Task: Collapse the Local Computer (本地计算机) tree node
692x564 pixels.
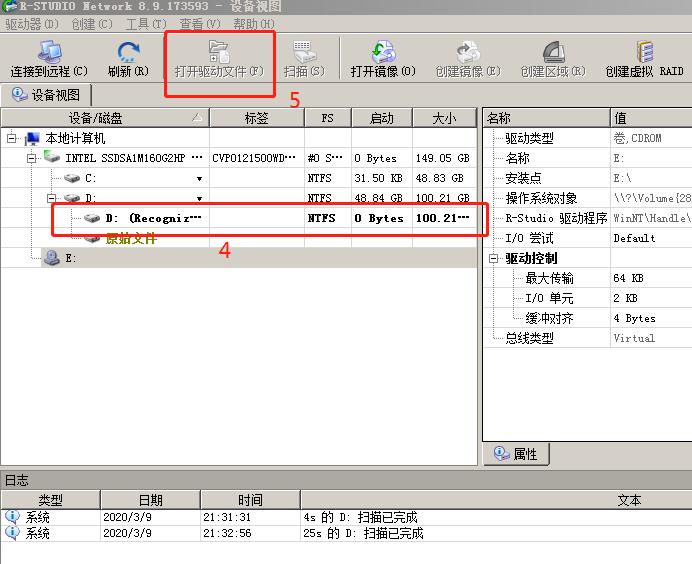Action: 11,139
